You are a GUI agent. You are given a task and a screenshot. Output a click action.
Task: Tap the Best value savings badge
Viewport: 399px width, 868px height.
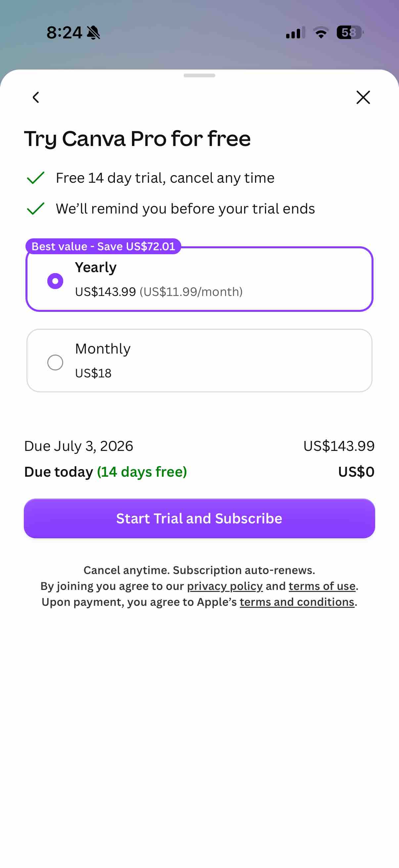coord(103,246)
